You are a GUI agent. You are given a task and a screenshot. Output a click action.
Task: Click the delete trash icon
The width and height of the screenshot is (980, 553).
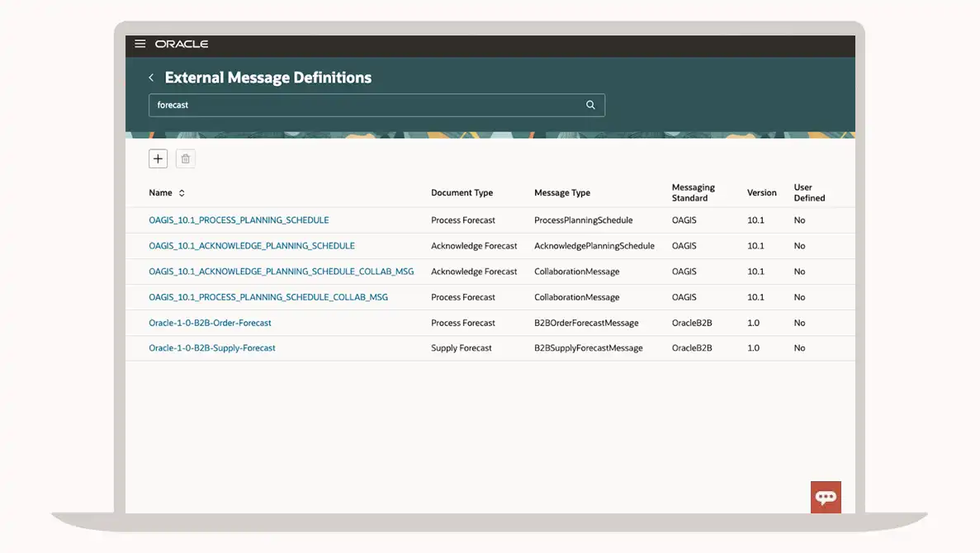186,158
